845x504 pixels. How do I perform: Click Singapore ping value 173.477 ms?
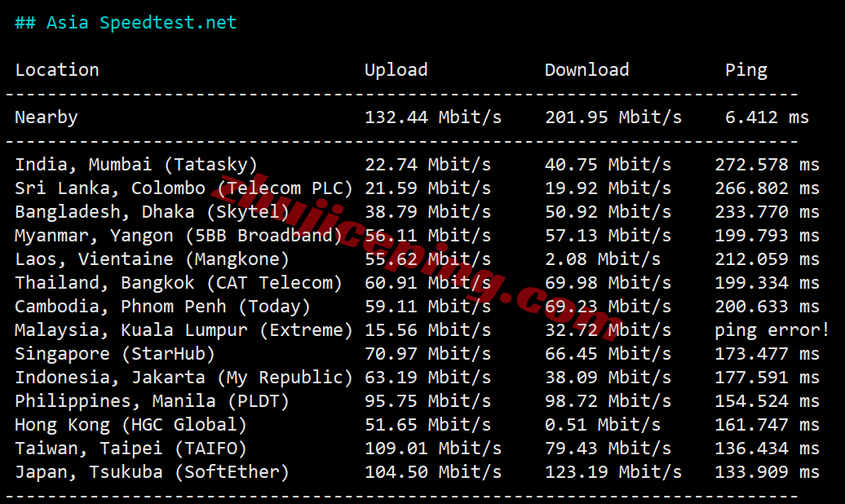coord(767,354)
